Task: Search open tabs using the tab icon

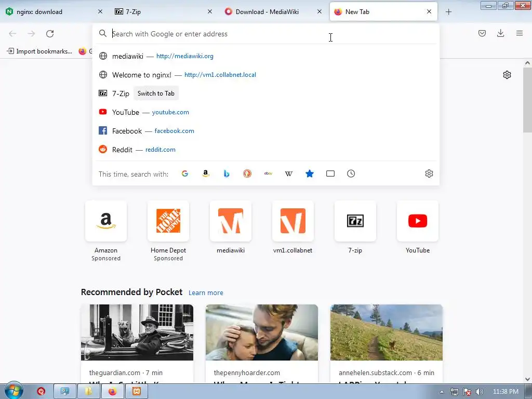Action: [x=330, y=174]
